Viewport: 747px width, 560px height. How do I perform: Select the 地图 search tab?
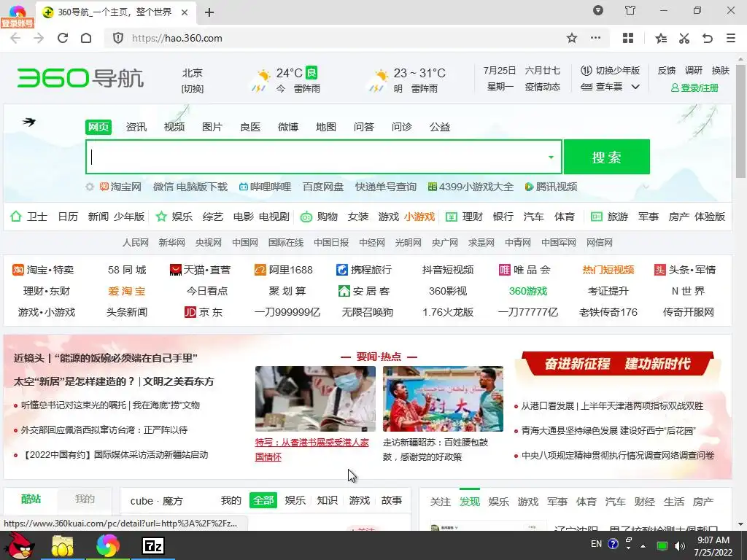pos(326,127)
